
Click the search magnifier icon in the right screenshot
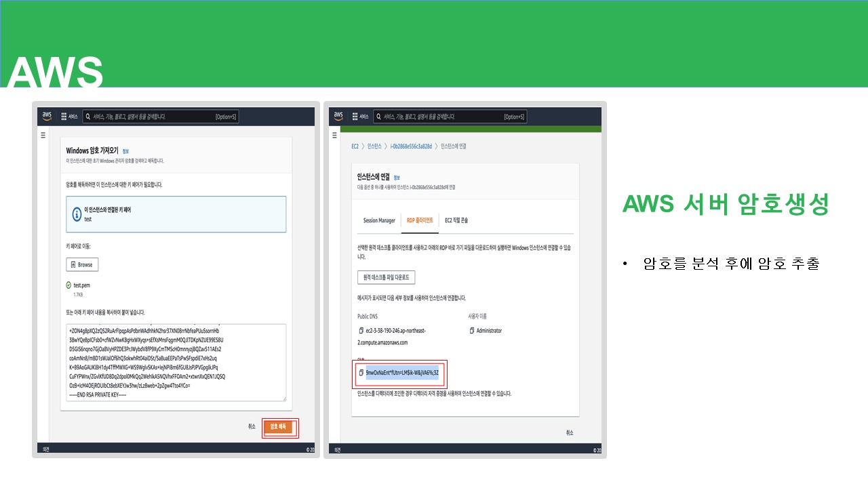click(x=378, y=117)
